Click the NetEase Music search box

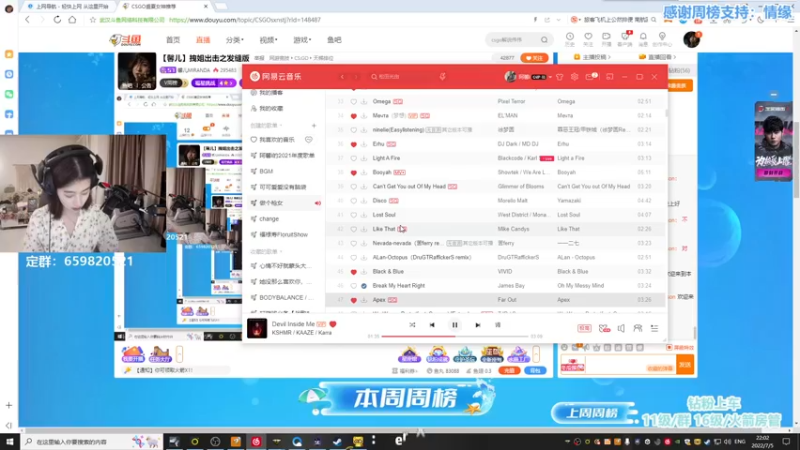pos(401,77)
